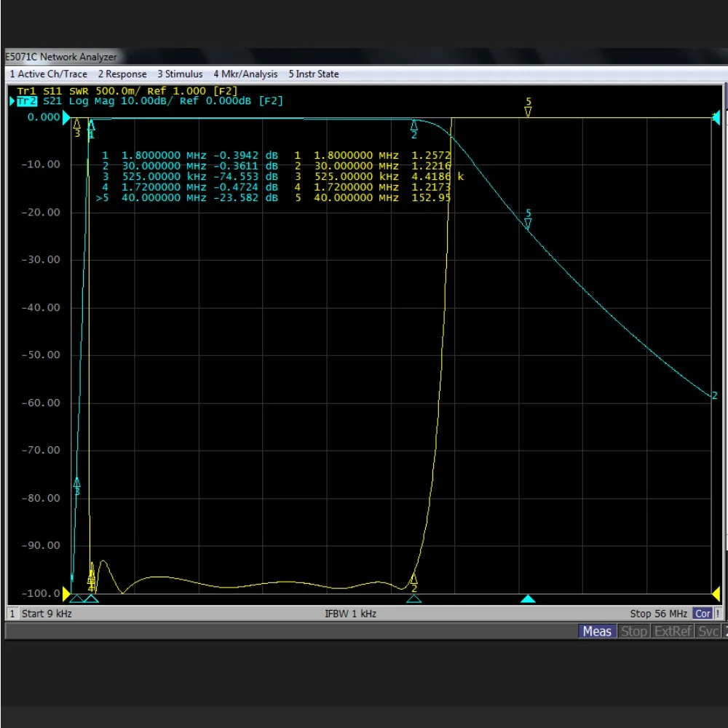Select marker 5 on the cyan S21 trace
Viewport: 728px width, 728px height.
[528, 218]
